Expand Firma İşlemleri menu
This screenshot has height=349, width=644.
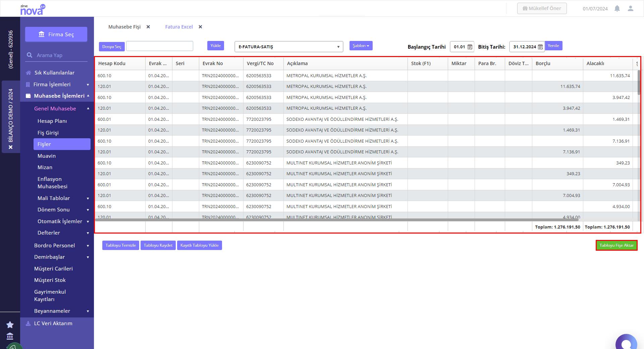coord(88,85)
